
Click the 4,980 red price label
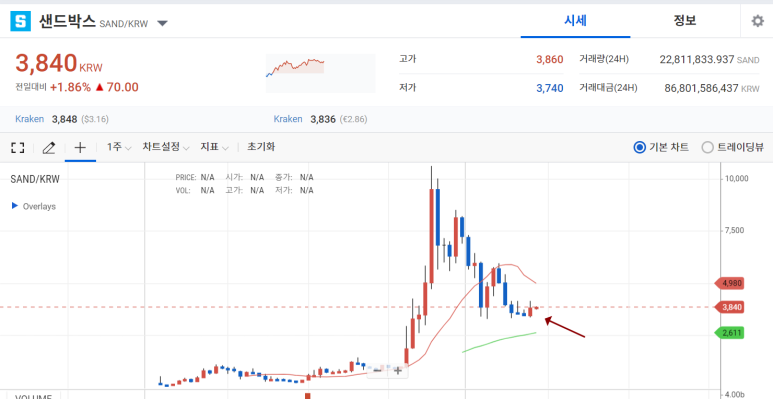click(729, 284)
